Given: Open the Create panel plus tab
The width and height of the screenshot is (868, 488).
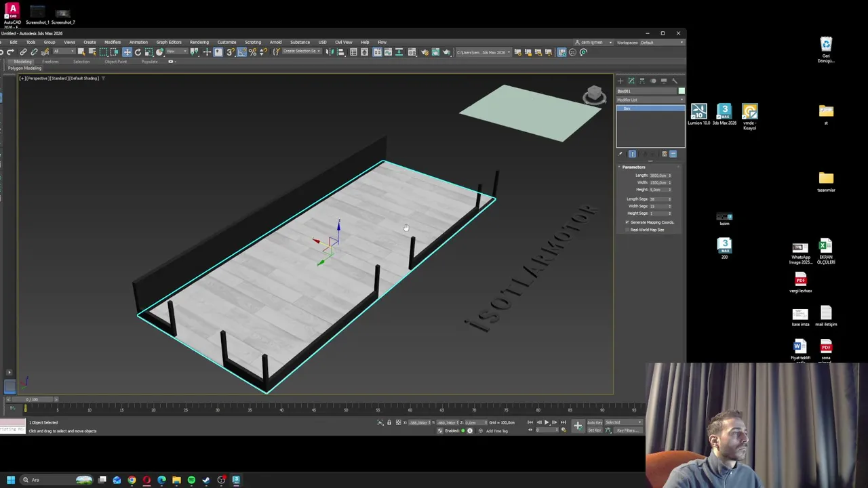Looking at the screenshot, I should [620, 81].
